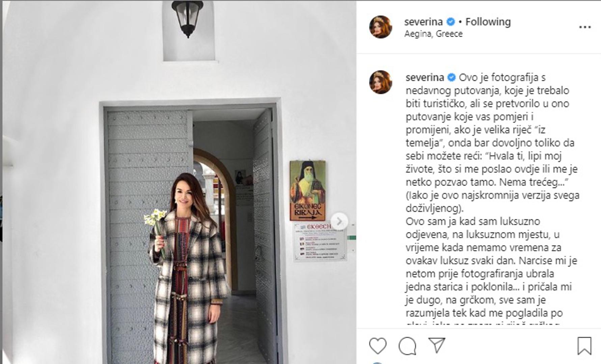This screenshot has width=601, height=364.
Task: Toggle the Following button
Action: [x=488, y=22]
